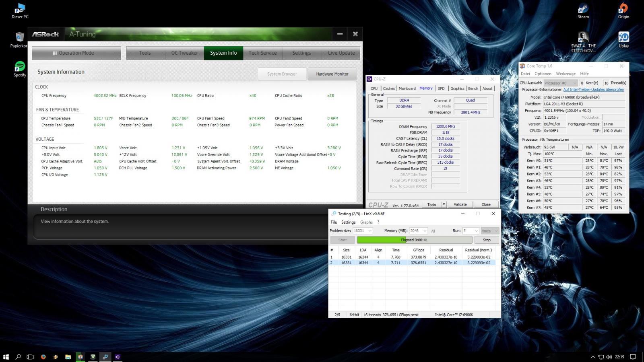Select the System Info tab

pyautogui.click(x=223, y=53)
